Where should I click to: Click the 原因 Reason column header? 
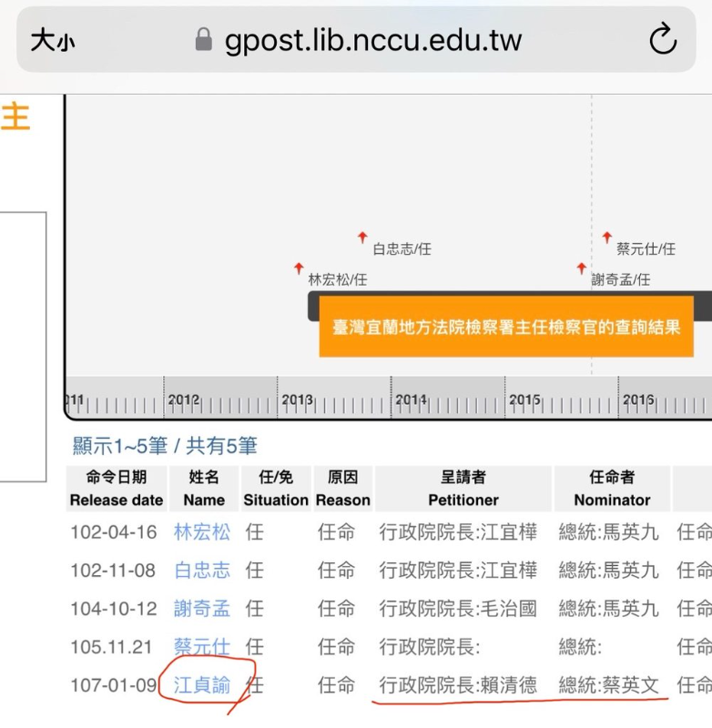tap(342, 489)
